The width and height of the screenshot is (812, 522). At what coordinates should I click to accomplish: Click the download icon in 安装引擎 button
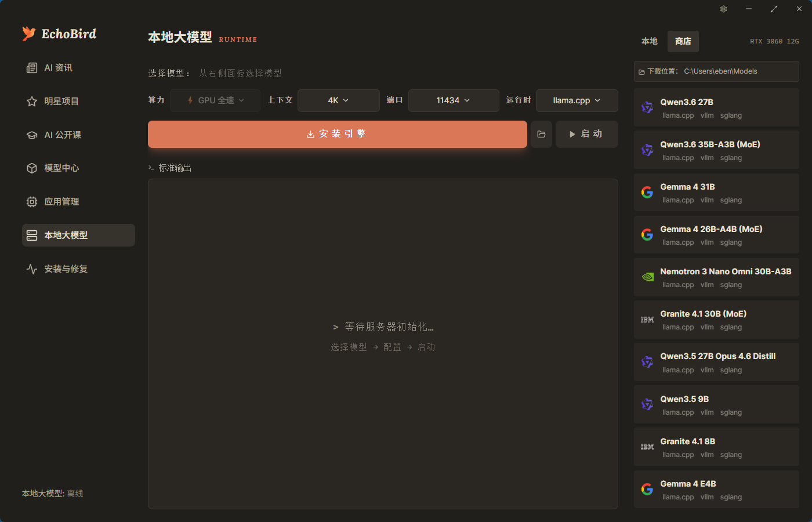(310, 134)
